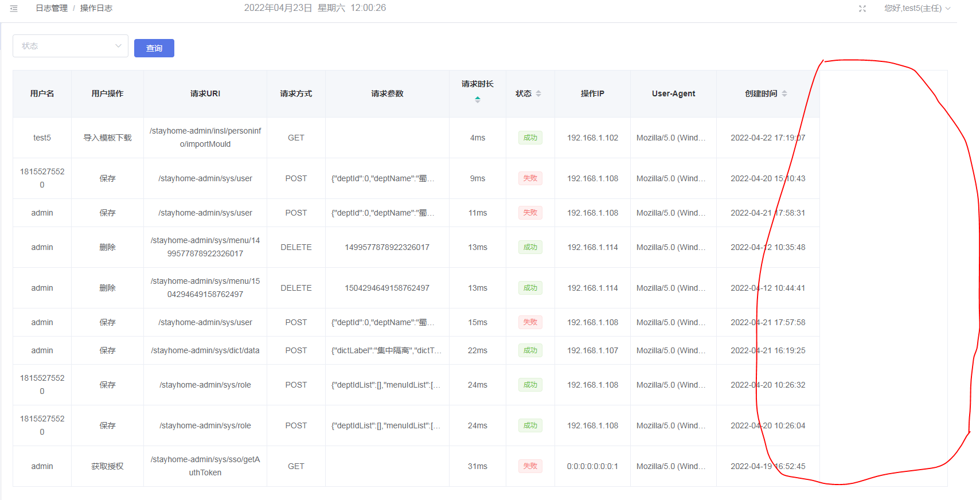Open user menu test5(主任)
The image size is (980, 500).
[x=917, y=8]
